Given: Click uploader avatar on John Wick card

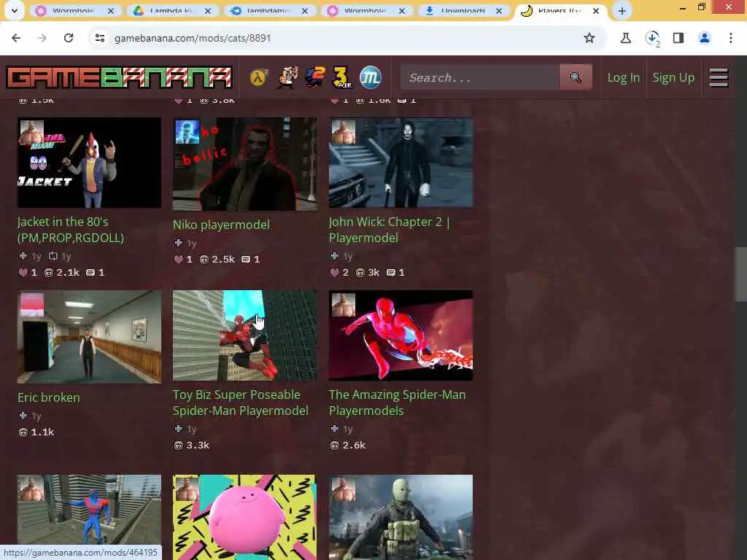Looking at the screenshot, I should point(344,132).
